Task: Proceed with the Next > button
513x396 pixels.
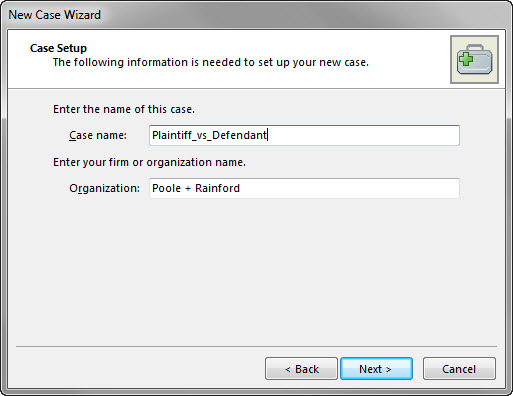Action: point(376,369)
